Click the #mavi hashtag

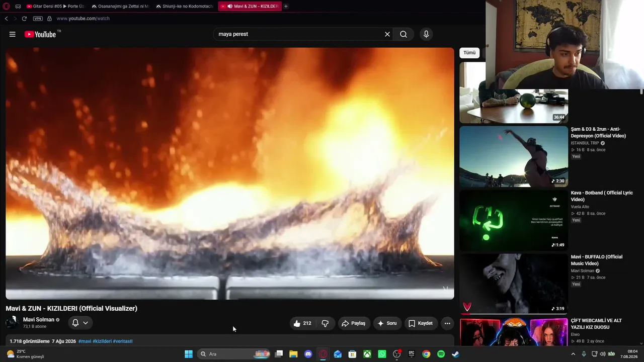[x=85, y=341]
